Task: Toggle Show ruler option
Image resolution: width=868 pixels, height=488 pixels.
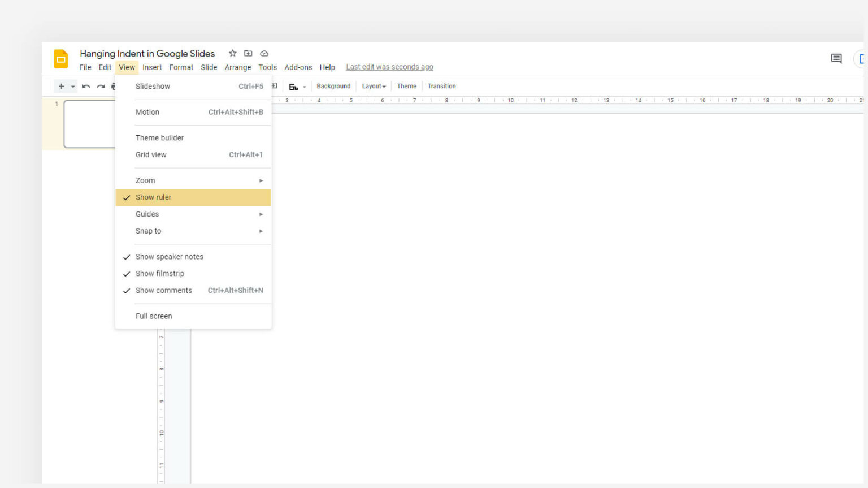Action: click(193, 197)
